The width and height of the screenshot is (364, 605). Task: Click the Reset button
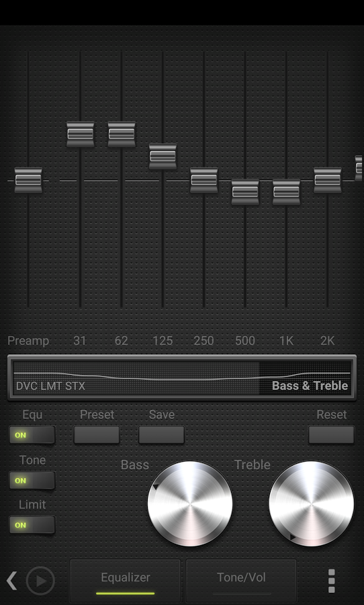[x=331, y=435]
